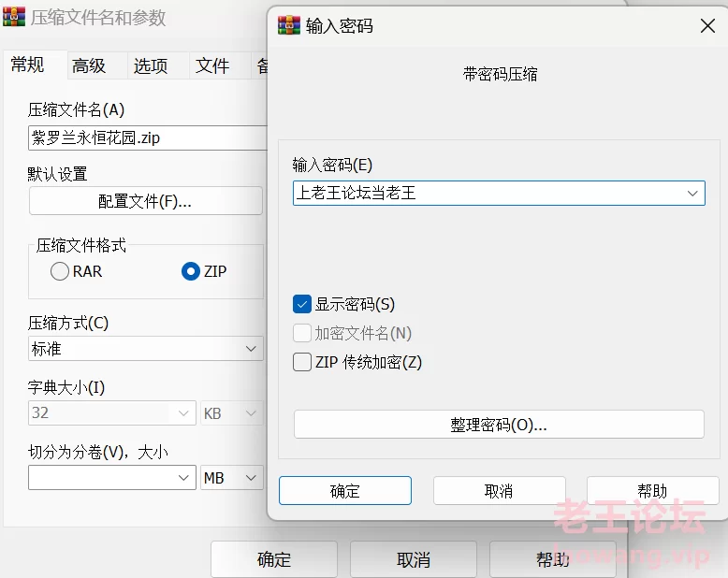The height and width of the screenshot is (578, 728).
Task: Click the 切分为分卷(V)，大小 label
Action: 98,452
